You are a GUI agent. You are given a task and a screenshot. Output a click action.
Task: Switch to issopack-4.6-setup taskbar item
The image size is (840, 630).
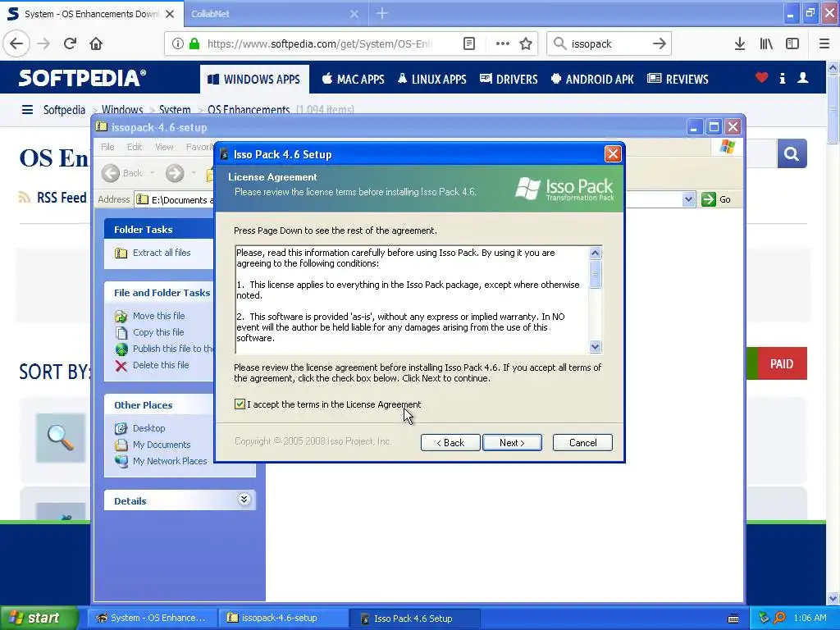click(x=283, y=618)
